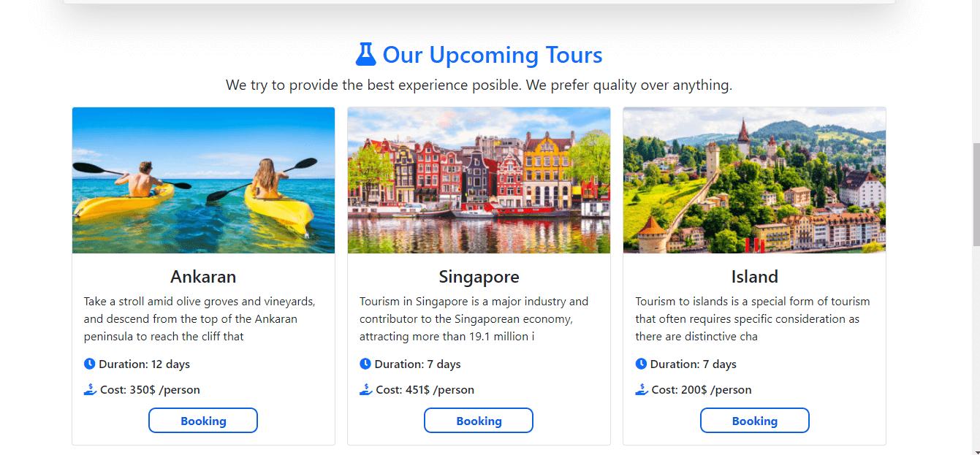The width and height of the screenshot is (980, 455).
Task: Click the Our Upcoming Tours heading
Action: [493, 55]
